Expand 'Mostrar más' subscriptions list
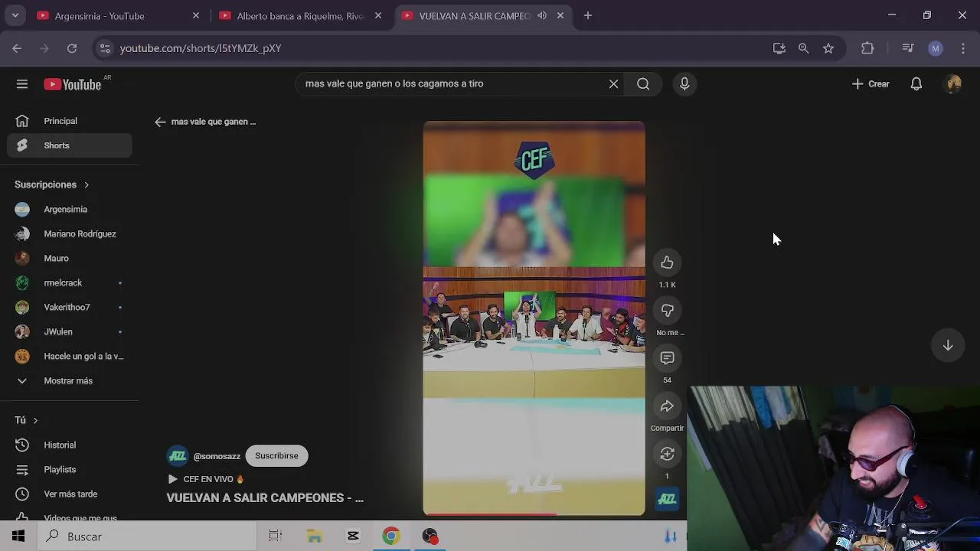This screenshot has width=980, height=551. coord(70,380)
